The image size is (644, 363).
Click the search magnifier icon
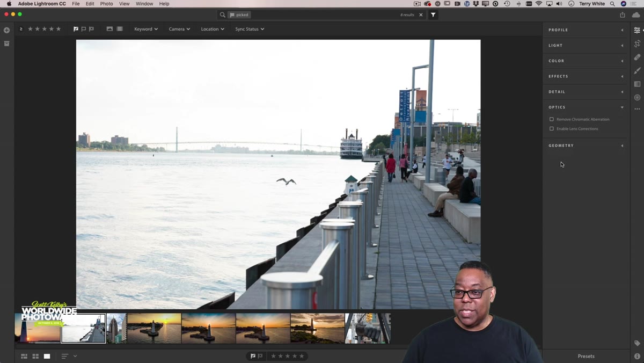coord(222,15)
